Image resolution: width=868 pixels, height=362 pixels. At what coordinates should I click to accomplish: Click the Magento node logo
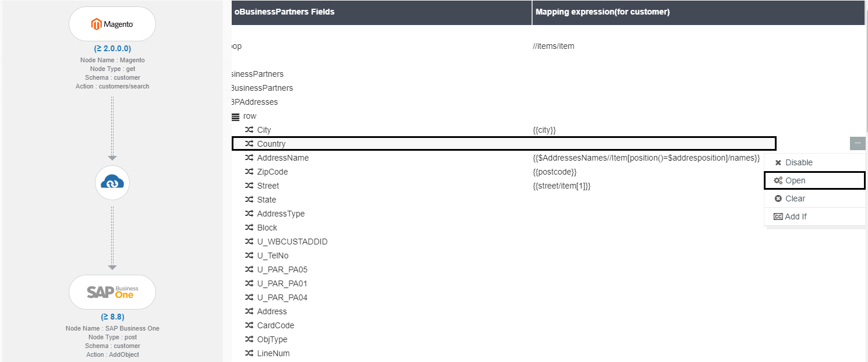point(112,24)
